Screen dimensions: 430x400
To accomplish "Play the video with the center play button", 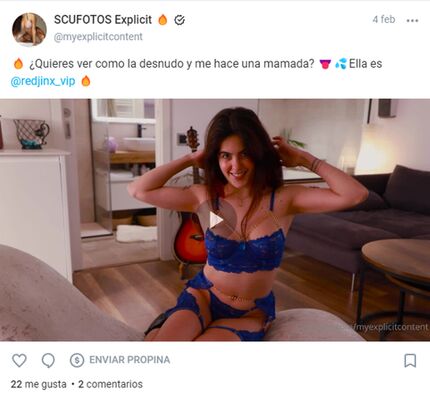I will click(x=216, y=220).
